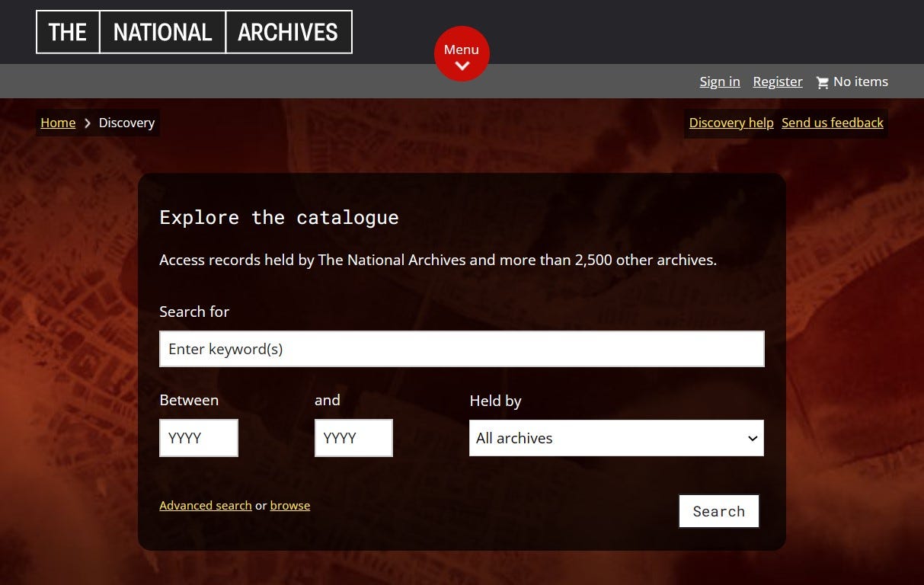Open Discovery help link
Viewport: 924px width, 585px height.
click(731, 123)
